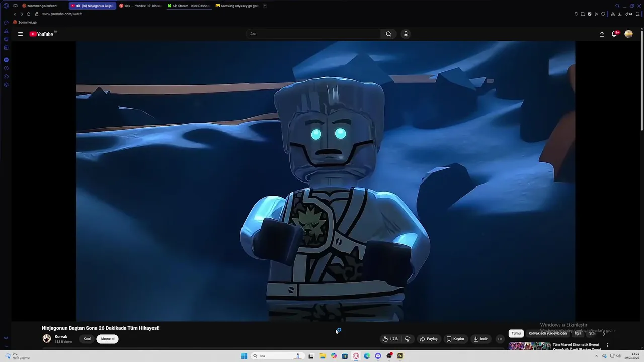Open more actions three-dot menu
This screenshot has width=644, height=362.
(x=500, y=339)
